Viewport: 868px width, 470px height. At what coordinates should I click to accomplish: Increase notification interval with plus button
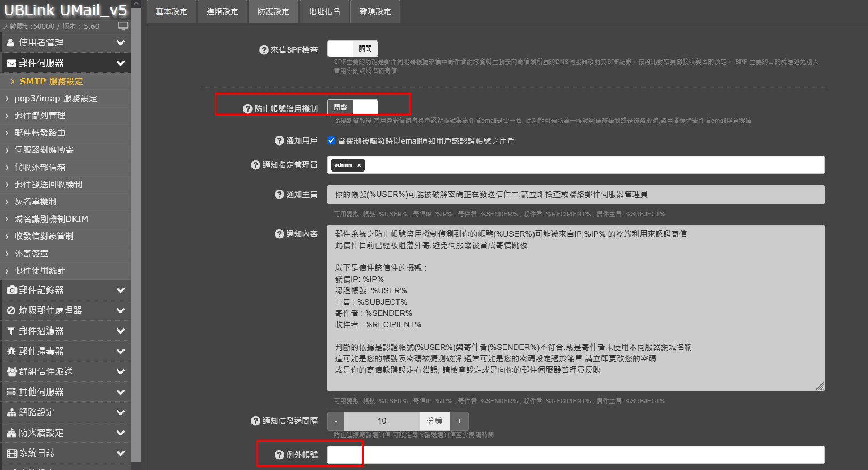coord(459,421)
